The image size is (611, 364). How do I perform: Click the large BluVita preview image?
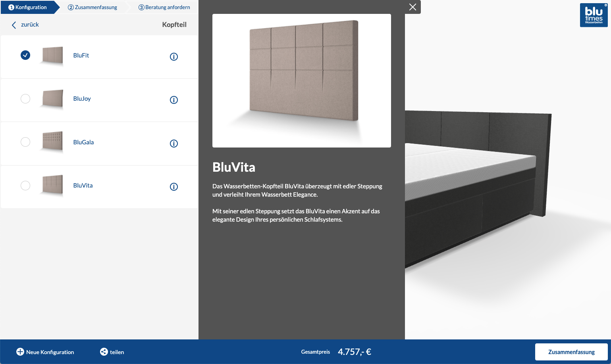302,80
